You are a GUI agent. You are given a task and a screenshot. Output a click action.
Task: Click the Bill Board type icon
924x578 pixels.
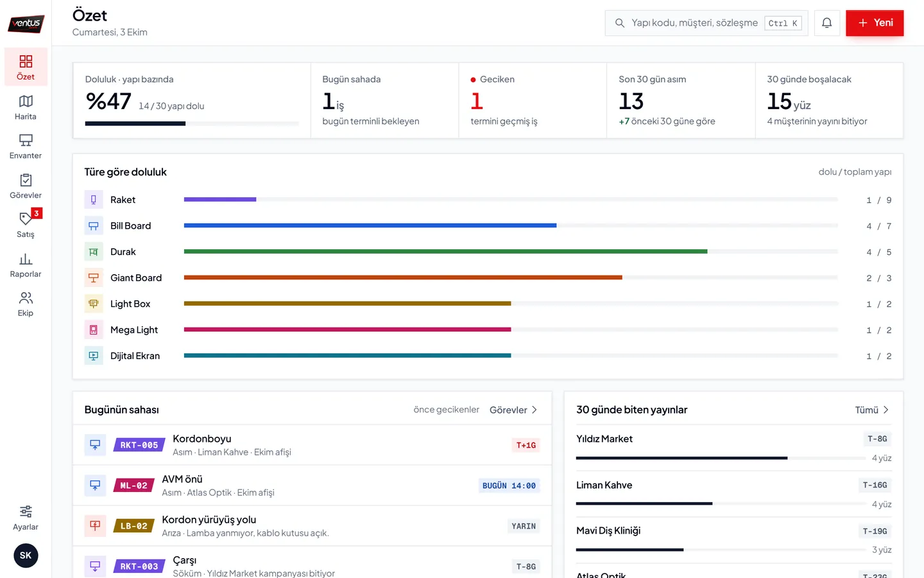(x=94, y=226)
